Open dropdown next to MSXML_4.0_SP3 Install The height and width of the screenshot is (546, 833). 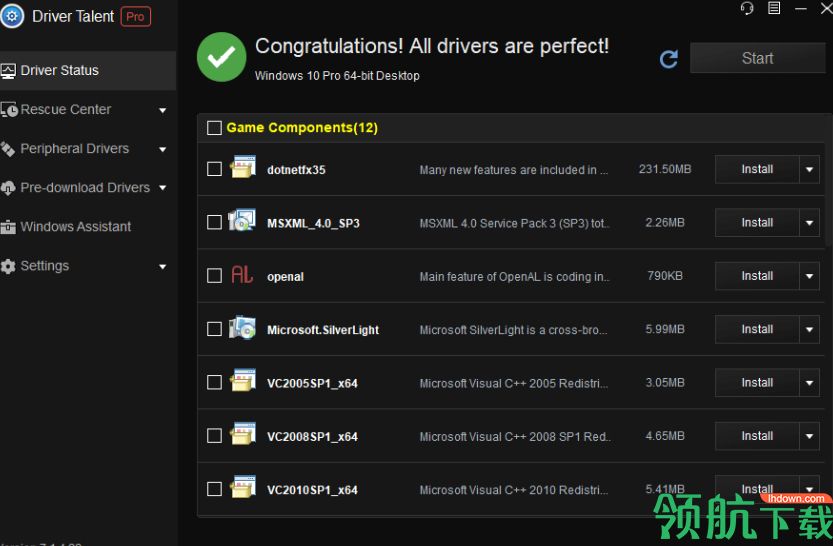(809, 223)
